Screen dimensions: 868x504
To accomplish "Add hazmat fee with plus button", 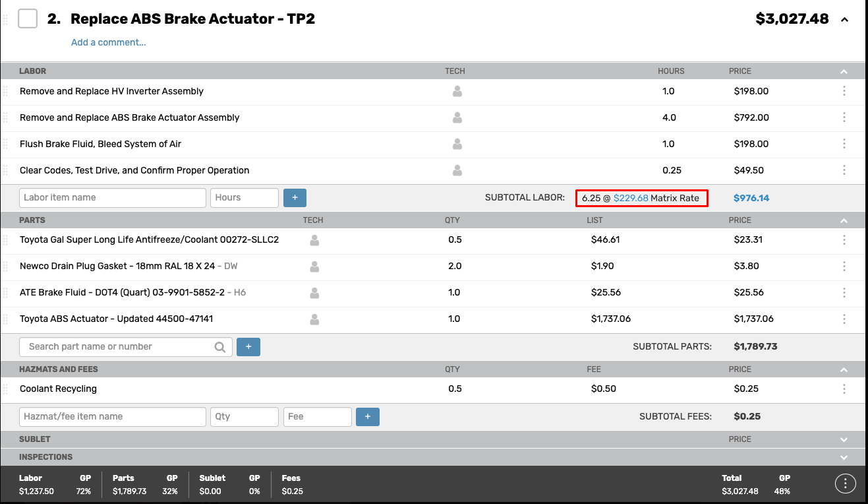I will point(368,416).
